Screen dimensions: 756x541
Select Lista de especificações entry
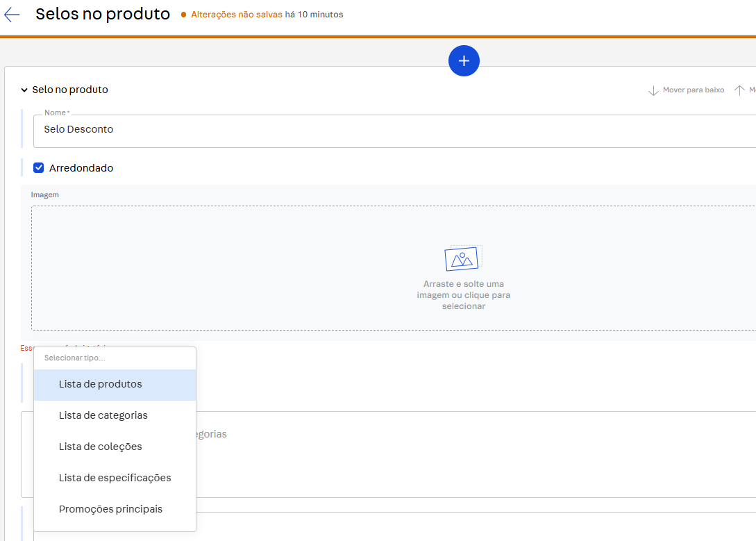click(115, 478)
